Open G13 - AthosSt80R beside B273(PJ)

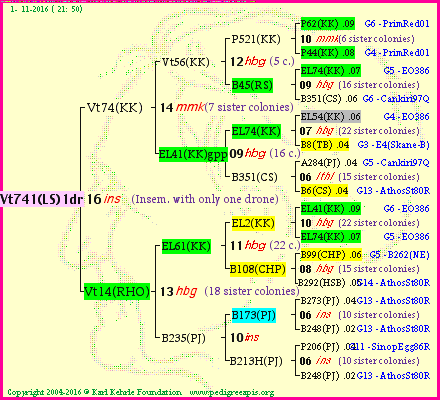click(393, 301)
